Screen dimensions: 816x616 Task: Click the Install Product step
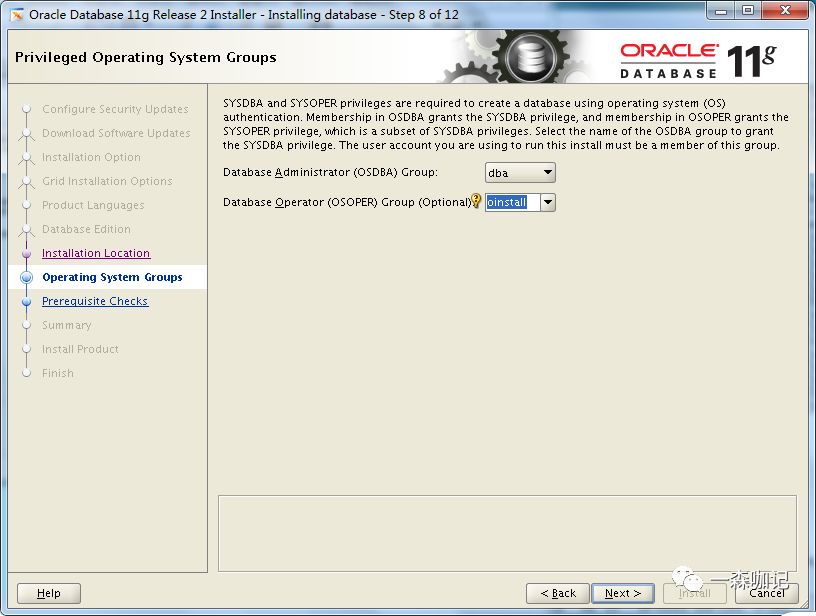click(x=80, y=349)
